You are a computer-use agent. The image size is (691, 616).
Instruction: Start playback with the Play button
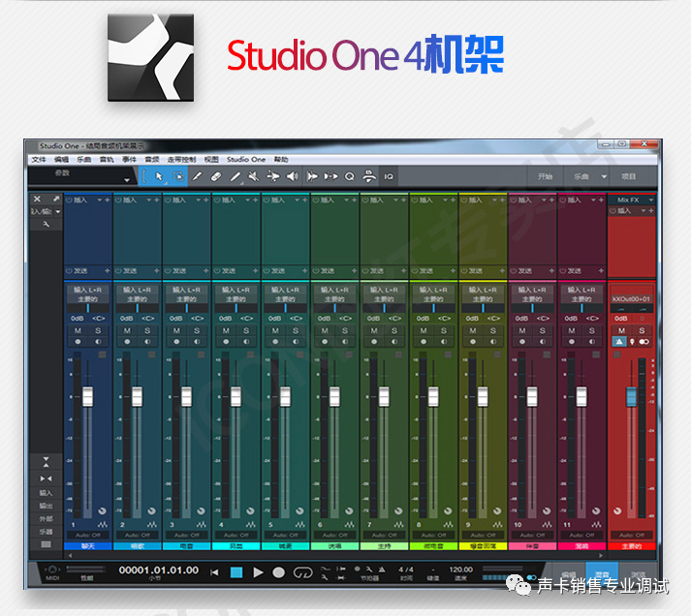[x=258, y=572]
